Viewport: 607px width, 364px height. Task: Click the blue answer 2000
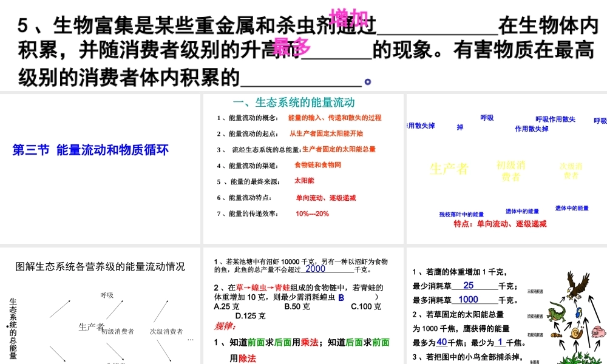315,269
